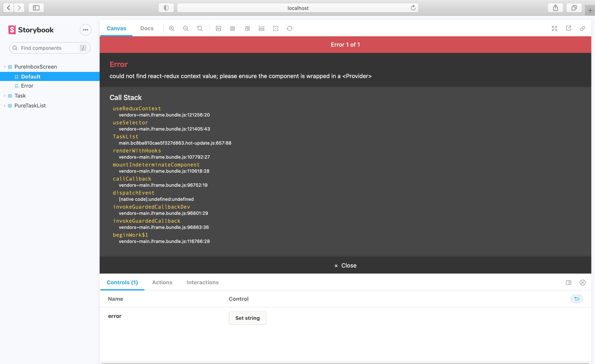Click the Actions panel tab
The image size is (595, 364).
(x=162, y=282)
